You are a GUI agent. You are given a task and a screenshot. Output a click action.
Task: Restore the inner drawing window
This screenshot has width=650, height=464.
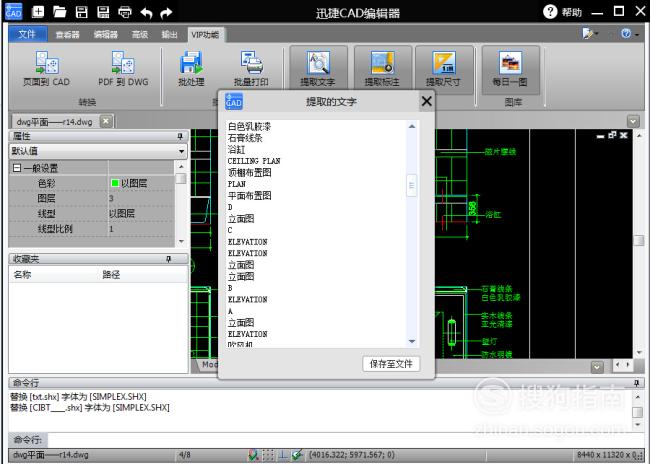[612, 135]
